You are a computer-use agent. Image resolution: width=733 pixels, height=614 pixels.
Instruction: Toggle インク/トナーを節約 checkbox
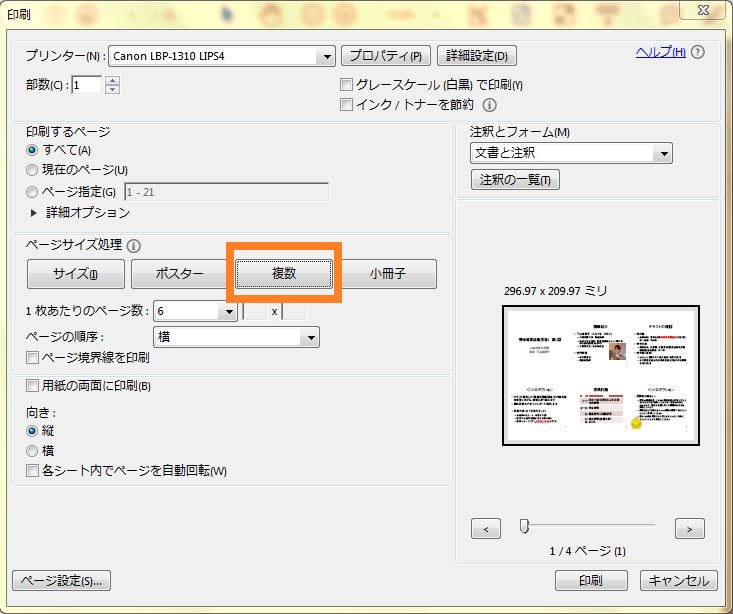(x=347, y=104)
